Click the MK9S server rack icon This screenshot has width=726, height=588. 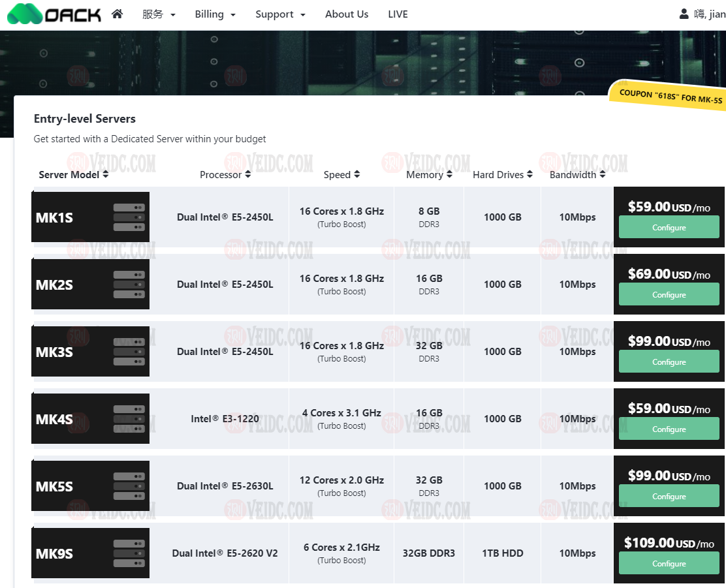click(x=129, y=553)
